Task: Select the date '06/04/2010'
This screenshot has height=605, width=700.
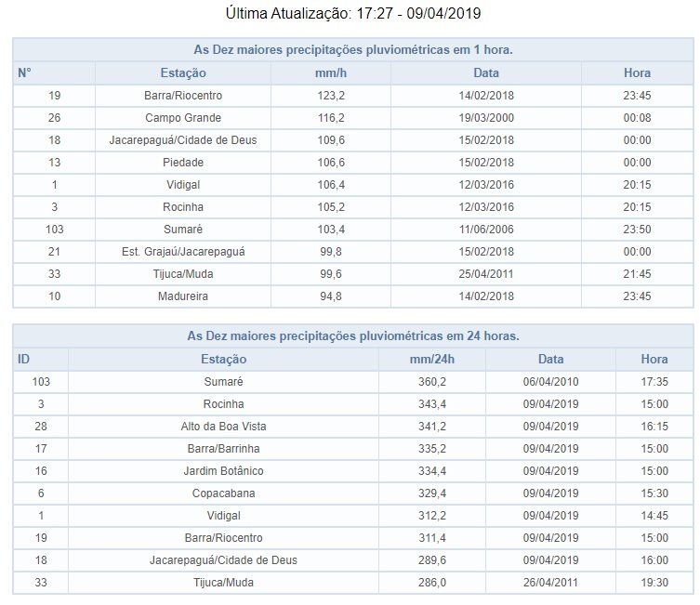Action: tap(551, 382)
